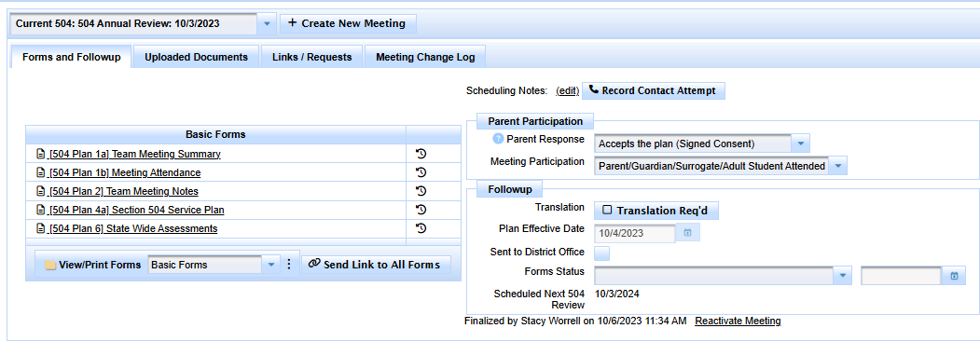980x342 pixels.
Task: Open history for Section 504 Service Plan
Action: 421,210
